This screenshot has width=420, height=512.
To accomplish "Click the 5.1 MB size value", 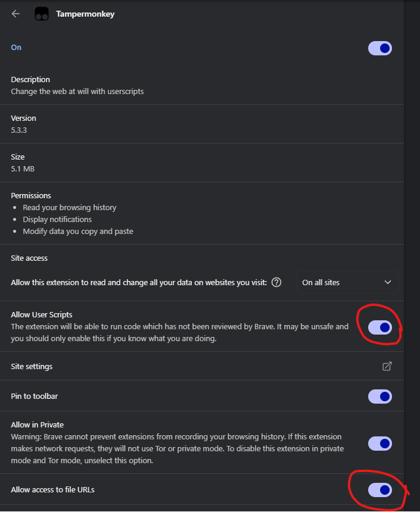I will 23,169.
